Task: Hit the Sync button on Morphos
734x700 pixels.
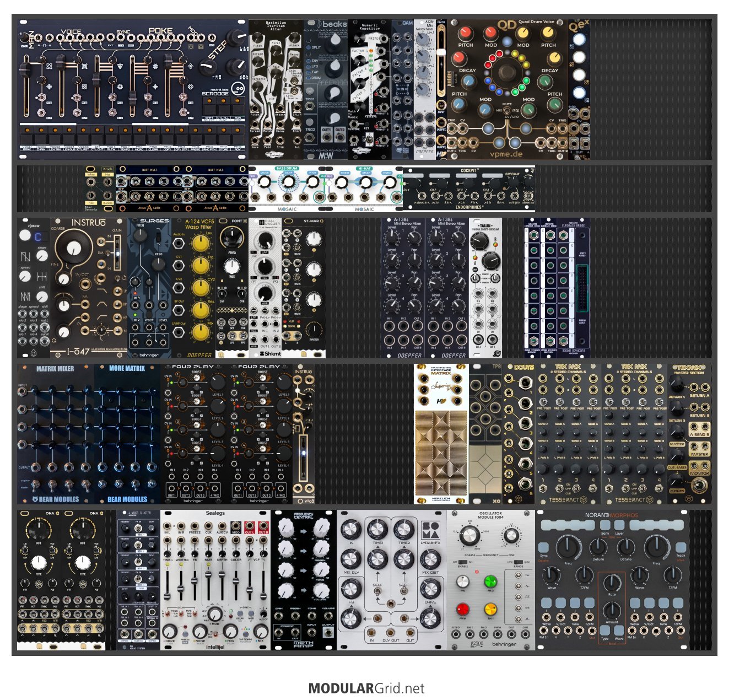Action: tap(544, 547)
